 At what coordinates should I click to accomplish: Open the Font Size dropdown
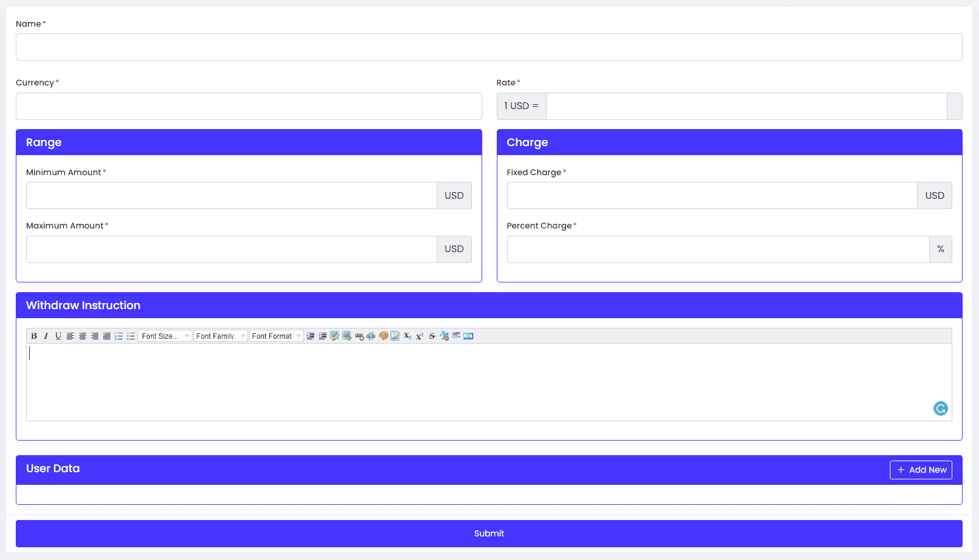[x=165, y=336]
